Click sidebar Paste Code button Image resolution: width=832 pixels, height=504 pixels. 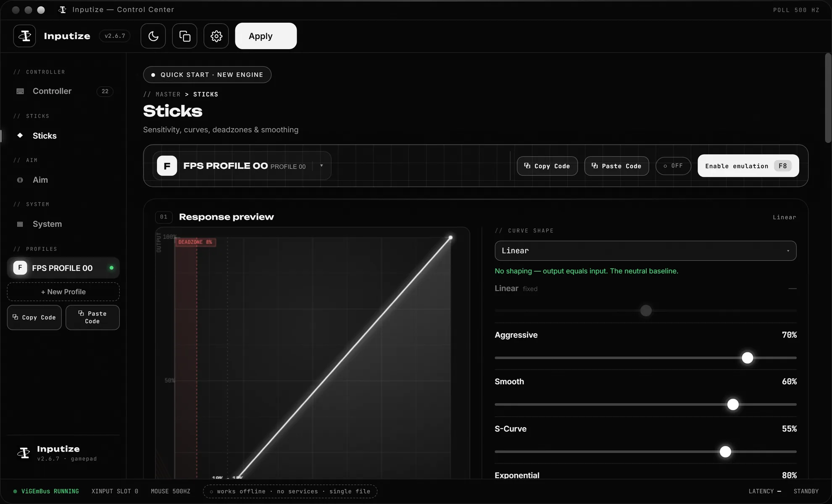point(92,318)
